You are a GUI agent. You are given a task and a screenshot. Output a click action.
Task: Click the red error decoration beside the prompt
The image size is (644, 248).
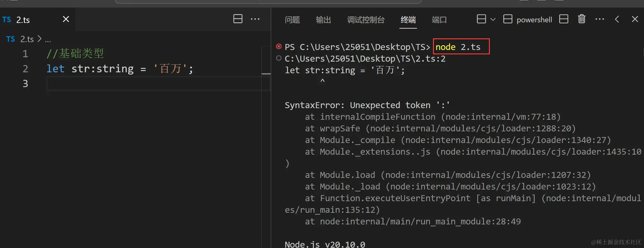[279, 47]
